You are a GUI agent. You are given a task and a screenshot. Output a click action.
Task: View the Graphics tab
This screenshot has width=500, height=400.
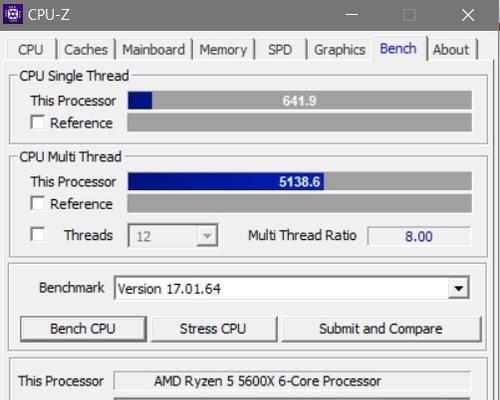tap(340, 50)
